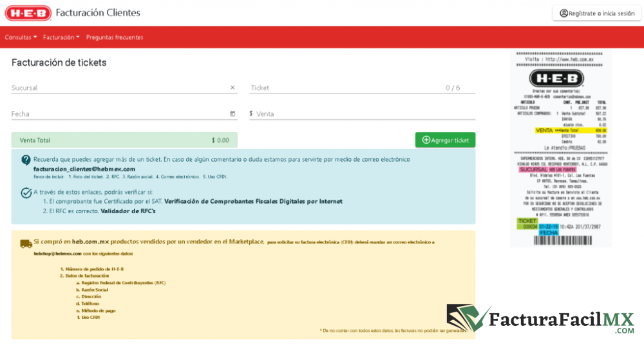Click the 'Teléfono' list item
Screen dimensions: 644x344
point(90,303)
